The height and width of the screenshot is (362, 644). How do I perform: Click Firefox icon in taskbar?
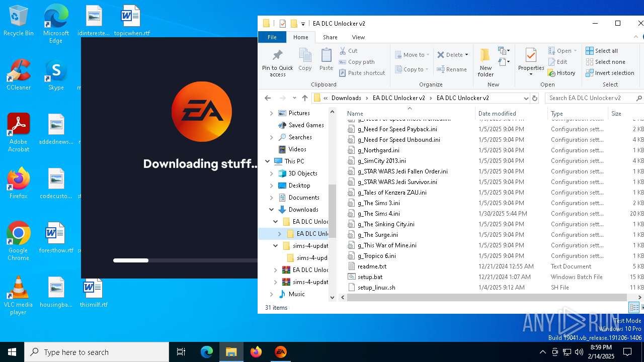point(256,352)
